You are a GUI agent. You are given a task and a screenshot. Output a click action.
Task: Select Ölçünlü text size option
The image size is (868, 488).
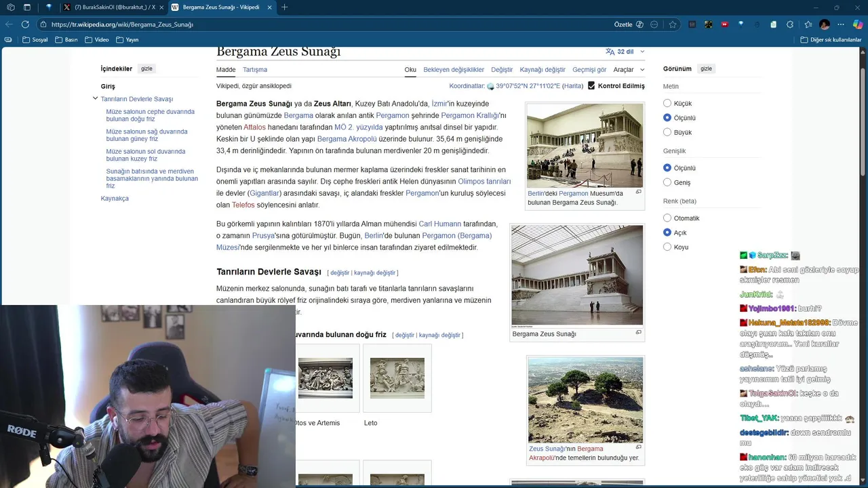[x=667, y=118]
